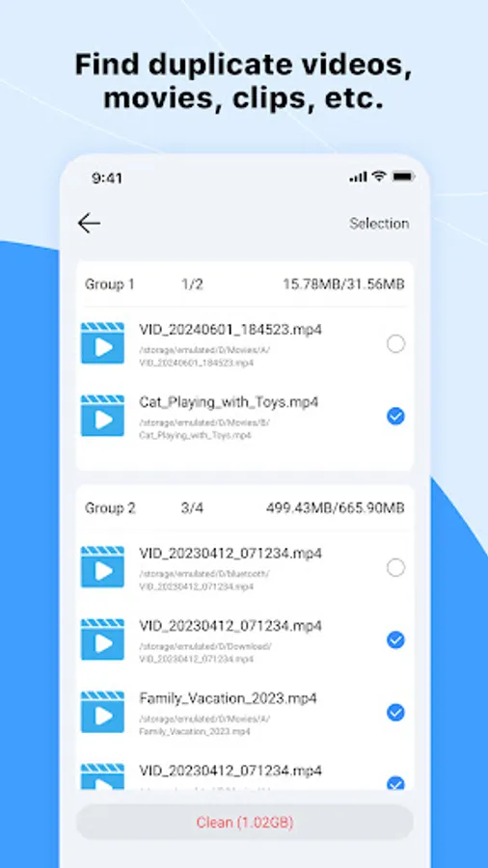The image size is (488, 868).
Task: Tap the 499.43MB/665.90MB size label
Action: click(336, 508)
